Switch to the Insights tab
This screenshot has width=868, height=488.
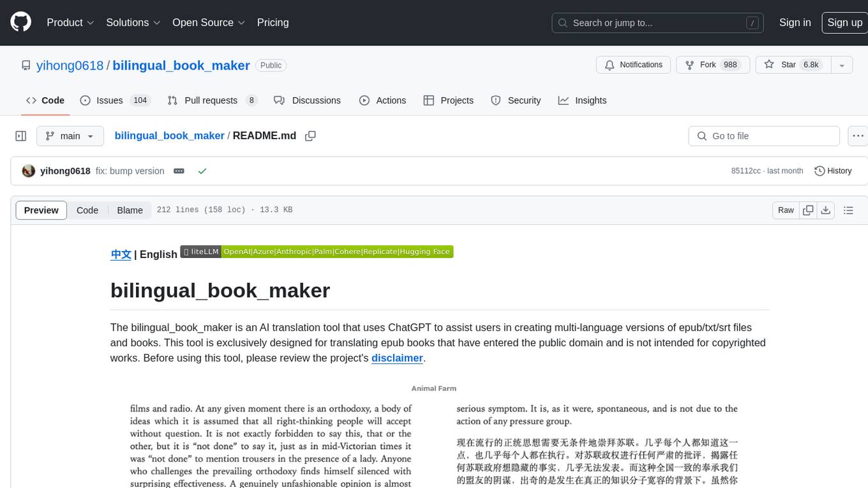click(x=582, y=100)
